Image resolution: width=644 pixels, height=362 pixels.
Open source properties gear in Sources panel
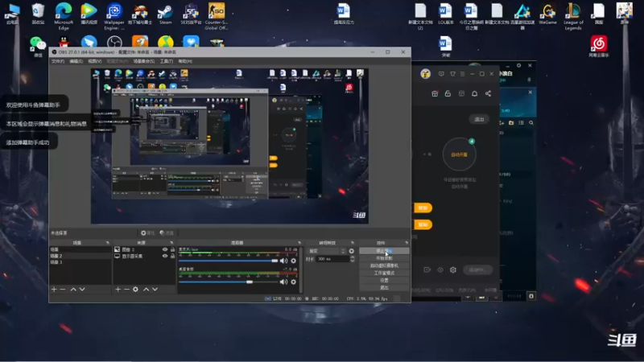tap(135, 290)
